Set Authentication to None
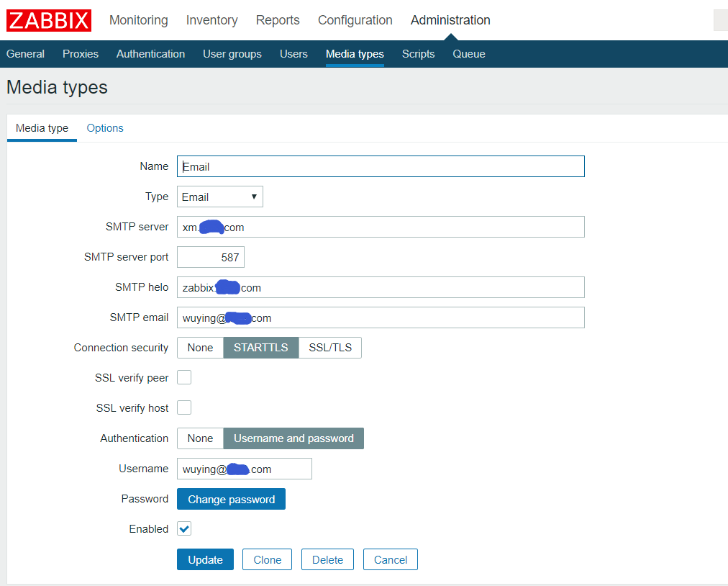This screenshot has width=728, height=586. 200,438
